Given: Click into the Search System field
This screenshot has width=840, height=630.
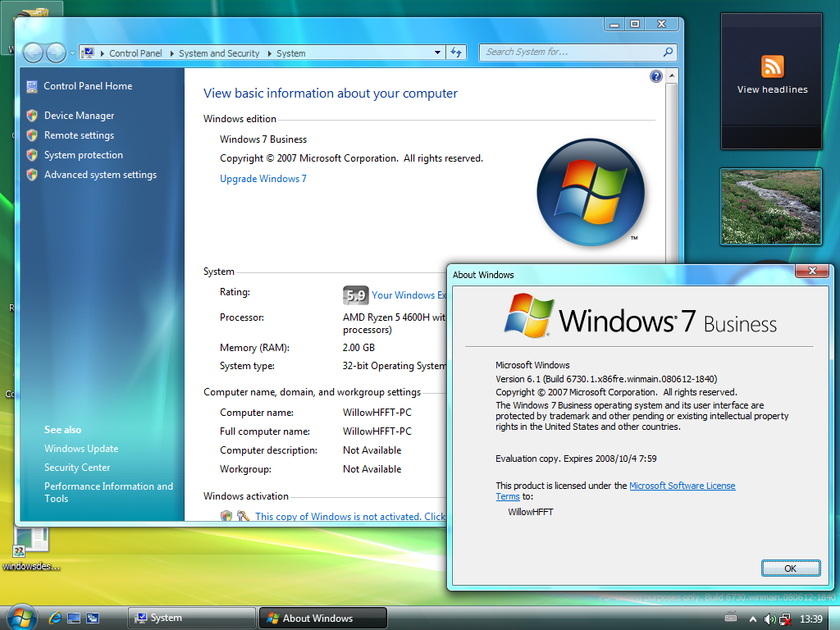Looking at the screenshot, I should pyautogui.click(x=573, y=52).
